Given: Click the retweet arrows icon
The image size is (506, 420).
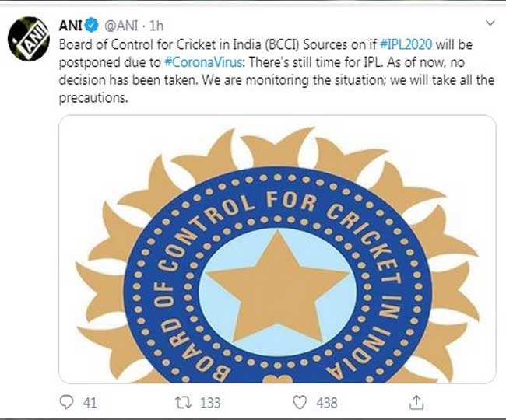Looking at the screenshot, I should 183,403.
